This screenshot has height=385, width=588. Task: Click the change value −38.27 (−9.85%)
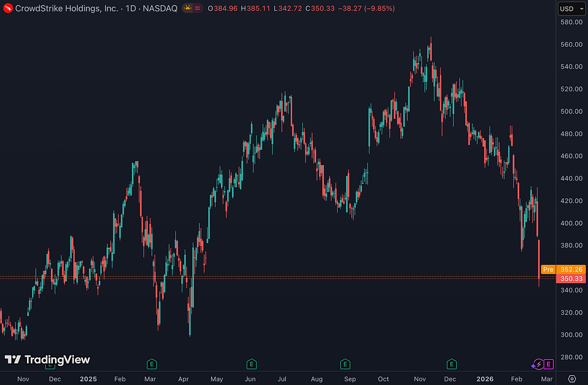coord(367,8)
